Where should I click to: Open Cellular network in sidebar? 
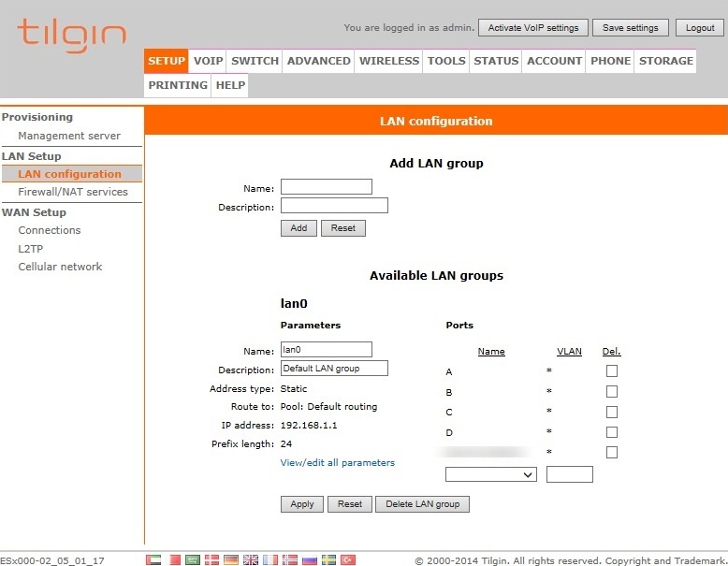[x=60, y=267]
